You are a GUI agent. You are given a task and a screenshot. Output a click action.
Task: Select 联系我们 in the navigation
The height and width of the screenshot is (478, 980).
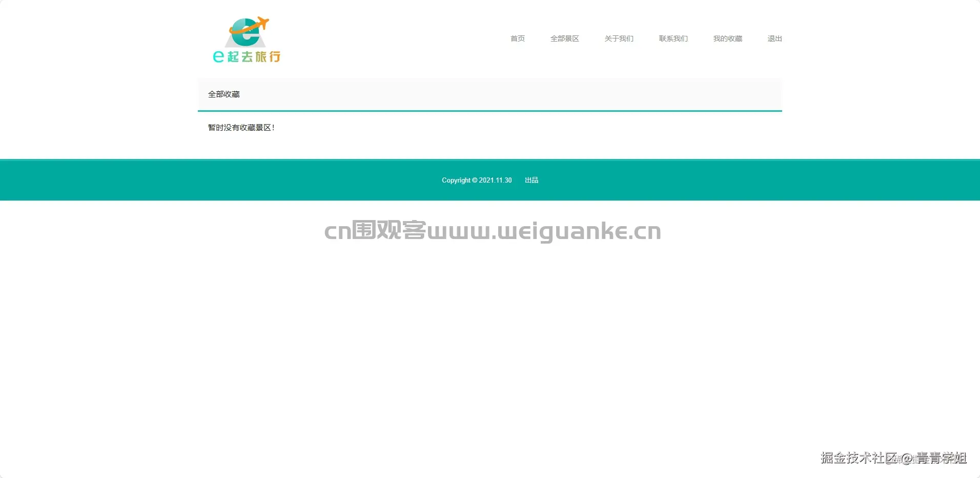pos(673,38)
